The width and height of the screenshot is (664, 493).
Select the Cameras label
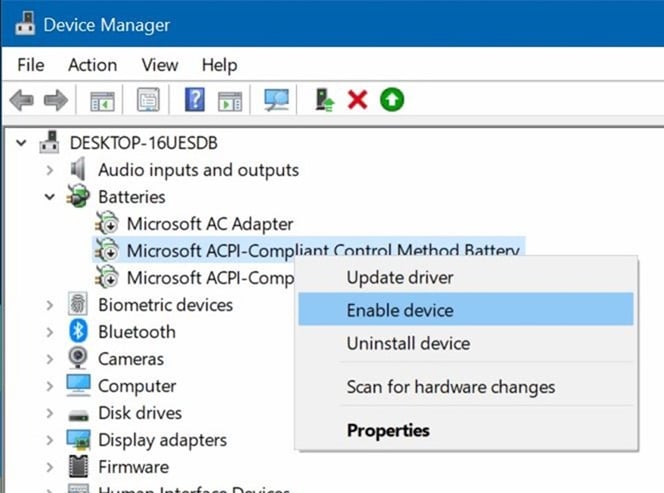tap(131, 359)
